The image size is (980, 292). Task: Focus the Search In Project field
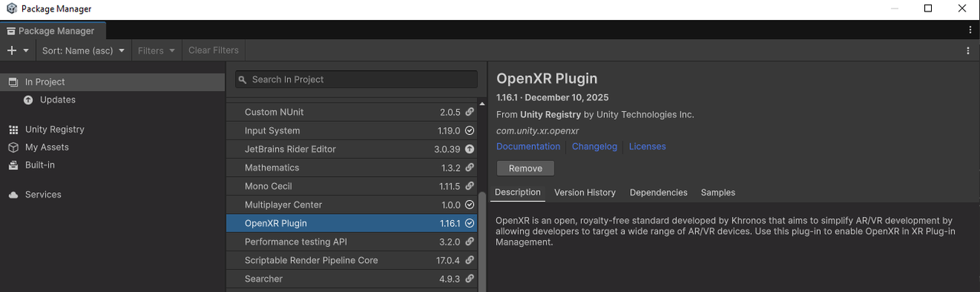click(x=356, y=80)
